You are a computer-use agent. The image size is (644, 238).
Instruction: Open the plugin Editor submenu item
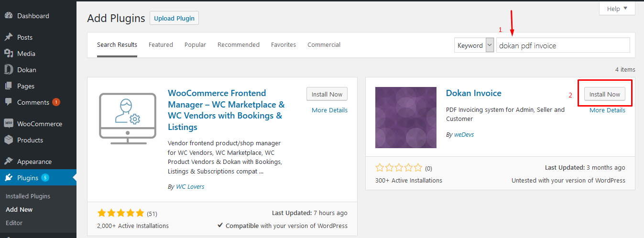14,223
